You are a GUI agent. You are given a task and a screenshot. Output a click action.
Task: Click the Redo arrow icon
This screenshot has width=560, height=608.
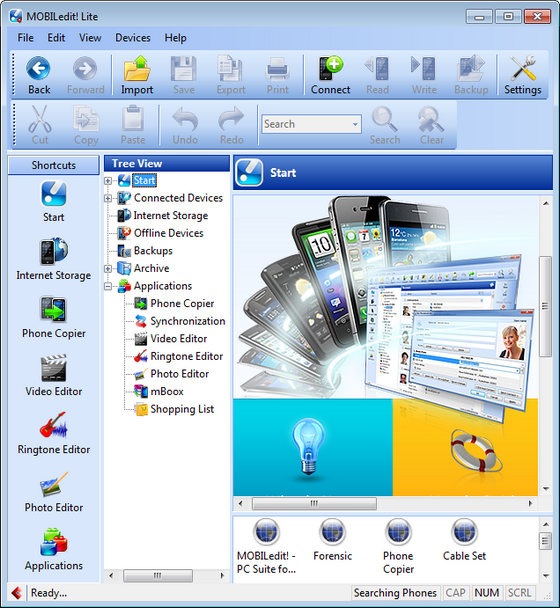click(232, 119)
